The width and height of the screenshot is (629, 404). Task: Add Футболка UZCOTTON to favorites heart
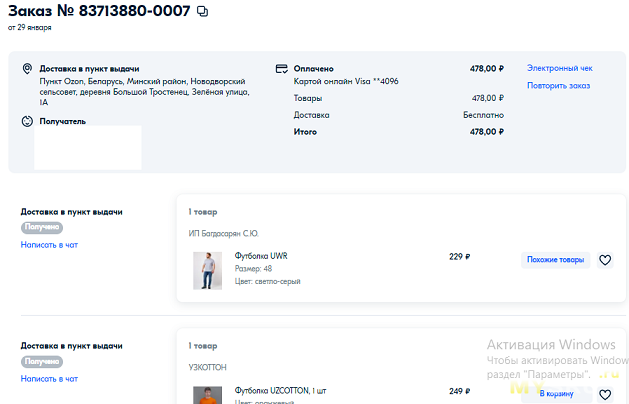click(x=605, y=395)
